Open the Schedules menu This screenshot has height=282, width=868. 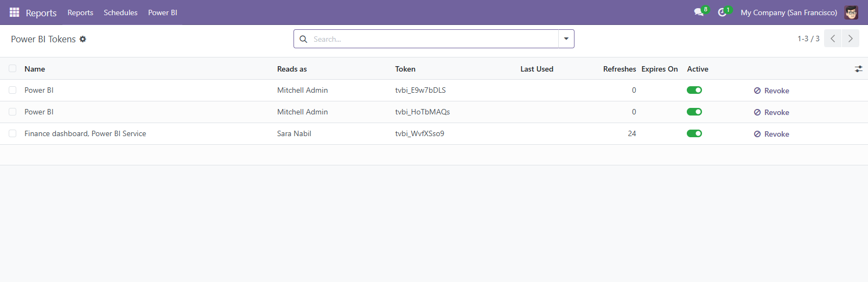(x=120, y=12)
